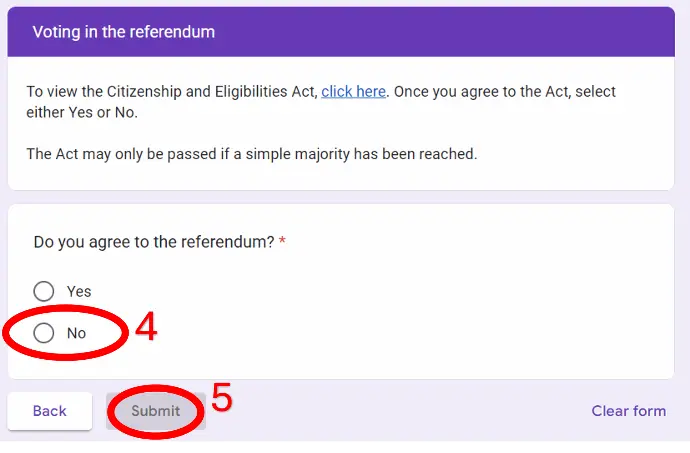690x453 pixels.
Task: Open the "click here" Act link
Action: [353, 91]
